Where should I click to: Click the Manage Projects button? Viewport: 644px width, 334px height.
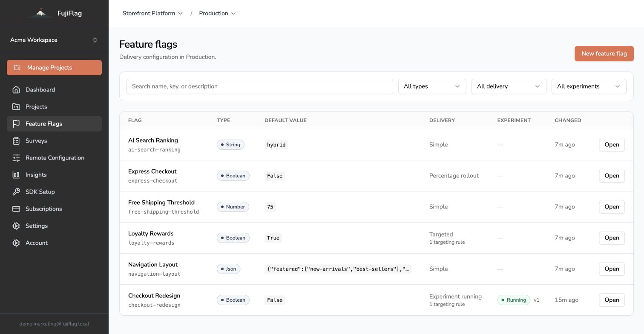54,68
